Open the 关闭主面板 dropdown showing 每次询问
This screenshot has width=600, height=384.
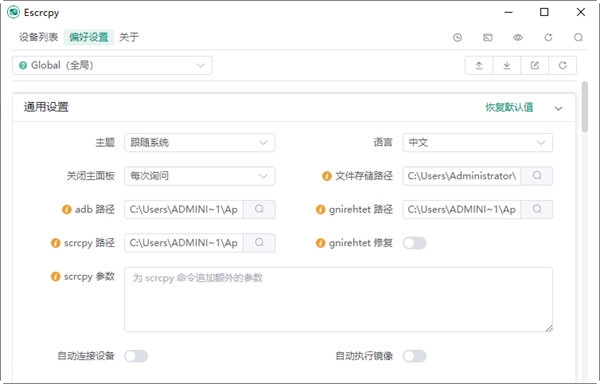[x=199, y=176]
